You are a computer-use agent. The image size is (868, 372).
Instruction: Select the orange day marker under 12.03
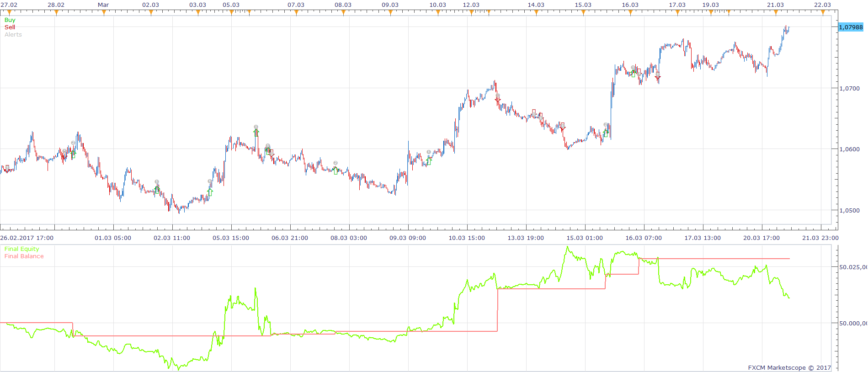click(471, 12)
